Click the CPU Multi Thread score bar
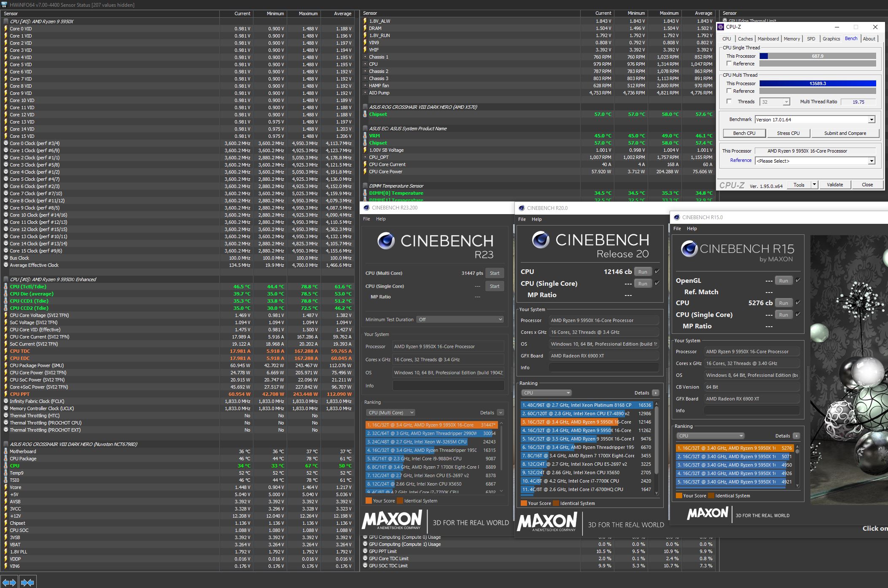This screenshot has width=888, height=588. (x=817, y=83)
